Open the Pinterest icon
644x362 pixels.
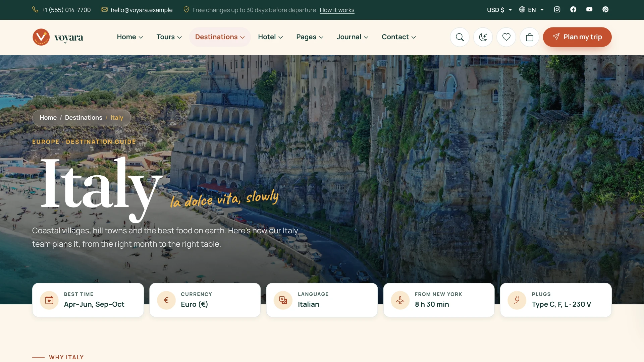click(x=605, y=10)
